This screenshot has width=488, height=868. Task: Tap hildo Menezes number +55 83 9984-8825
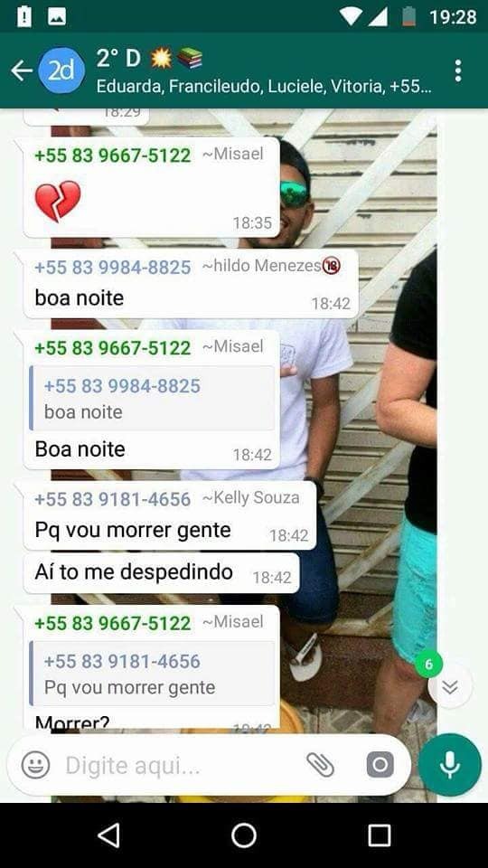[x=112, y=268]
